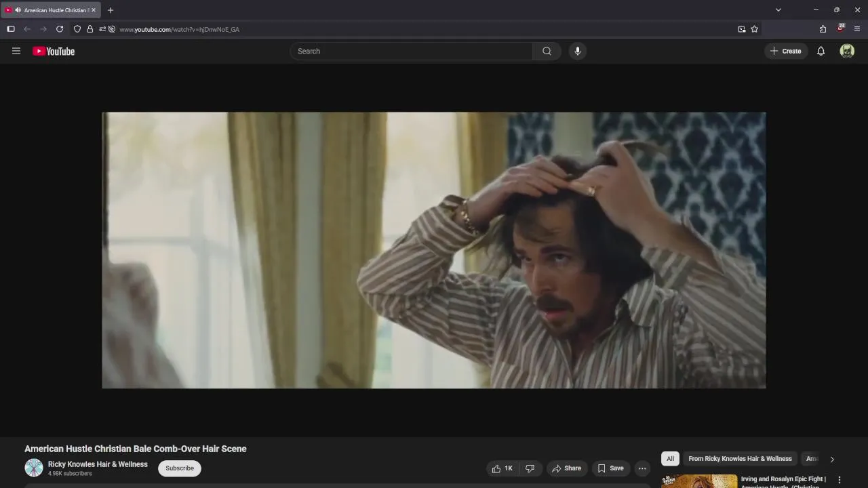The height and width of the screenshot is (488, 868).
Task: Share the video
Action: point(566,468)
